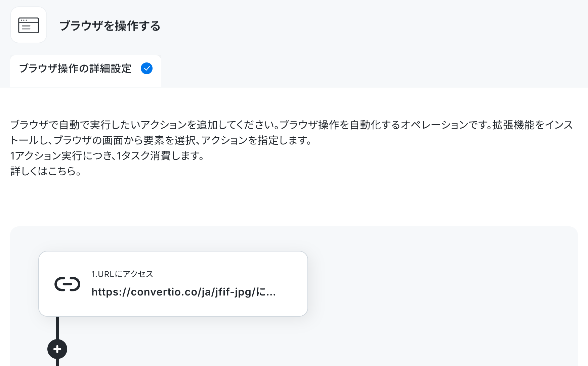Click the browser window icon in header
This screenshot has width=588, height=366.
[x=29, y=25]
